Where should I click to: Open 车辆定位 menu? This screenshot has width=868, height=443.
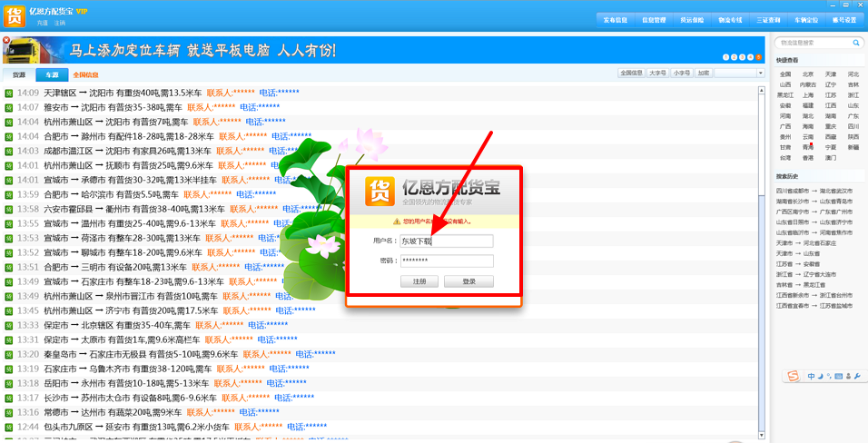[x=806, y=20]
